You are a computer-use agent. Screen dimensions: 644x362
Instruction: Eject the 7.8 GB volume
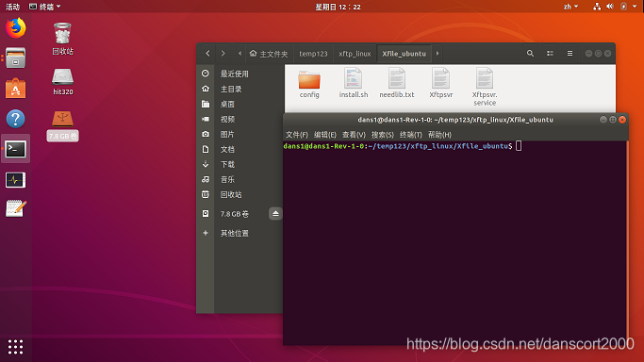coord(275,213)
